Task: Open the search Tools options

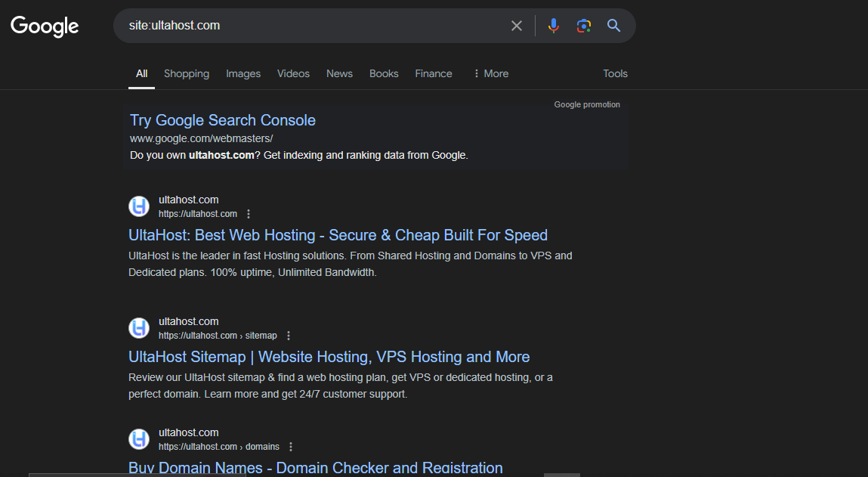Action: tap(614, 73)
